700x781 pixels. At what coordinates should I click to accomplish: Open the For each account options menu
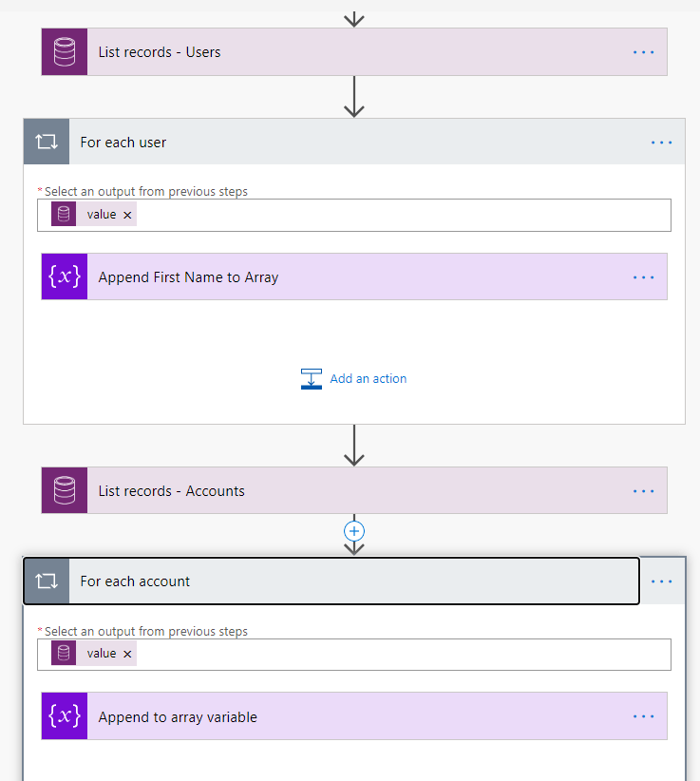pyautogui.click(x=662, y=581)
